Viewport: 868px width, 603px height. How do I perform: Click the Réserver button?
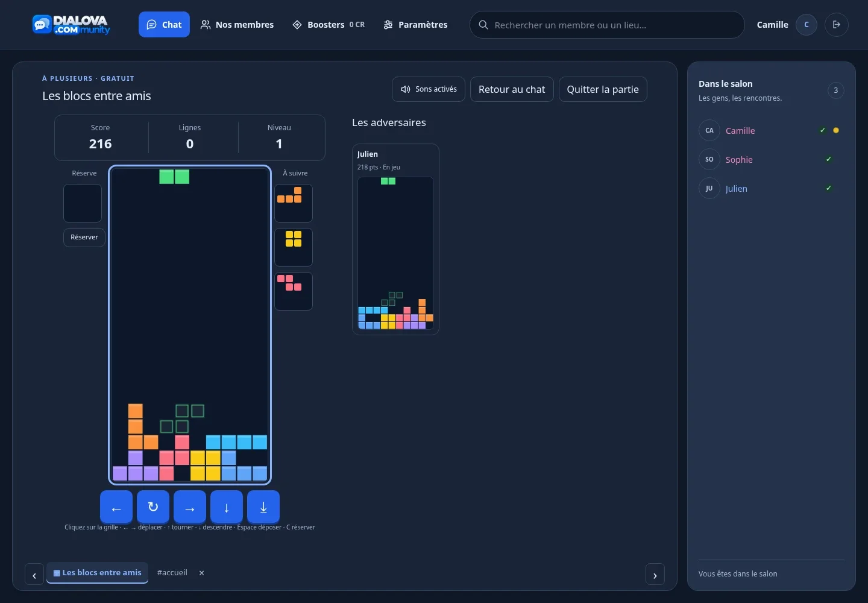pyautogui.click(x=84, y=238)
